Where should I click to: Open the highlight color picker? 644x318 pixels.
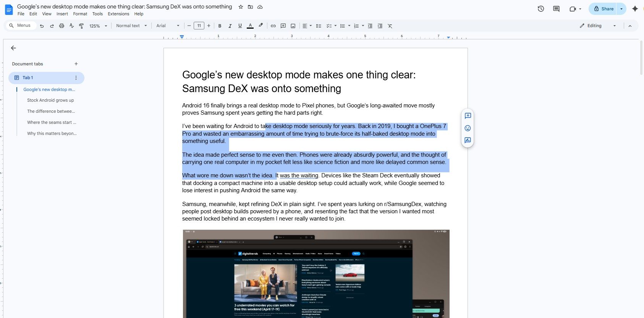click(x=261, y=26)
